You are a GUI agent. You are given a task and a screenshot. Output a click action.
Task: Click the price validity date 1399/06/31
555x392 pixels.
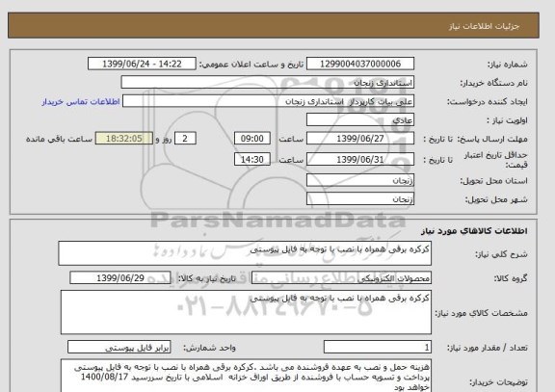(x=360, y=160)
